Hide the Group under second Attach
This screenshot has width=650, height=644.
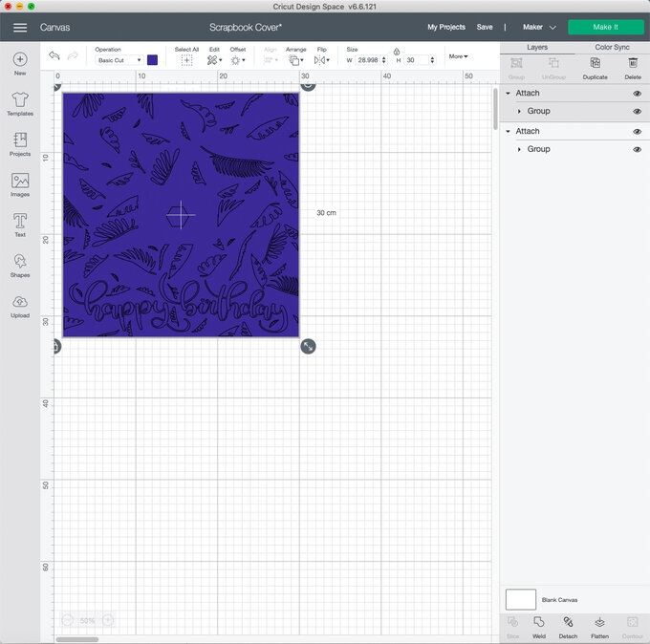click(x=638, y=150)
